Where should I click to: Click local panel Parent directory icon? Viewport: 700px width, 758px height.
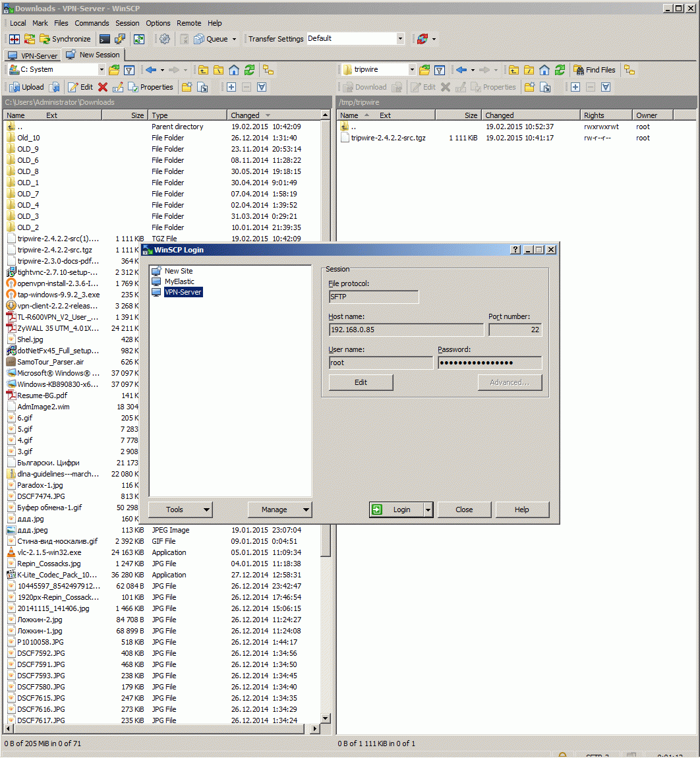click(x=204, y=70)
